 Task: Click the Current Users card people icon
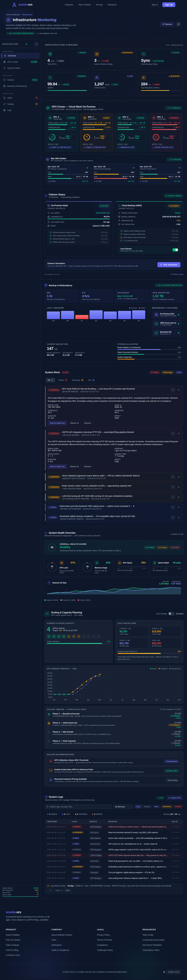coord(97,78)
